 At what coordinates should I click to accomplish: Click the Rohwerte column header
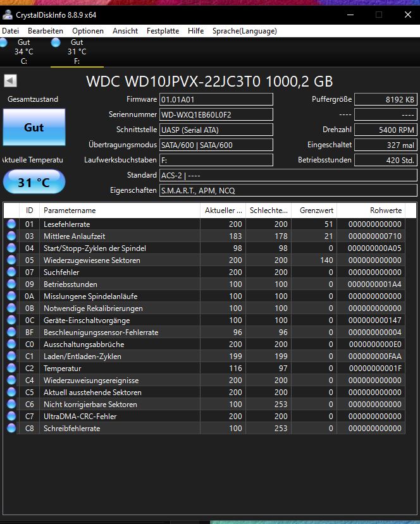[x=371, y=210]
